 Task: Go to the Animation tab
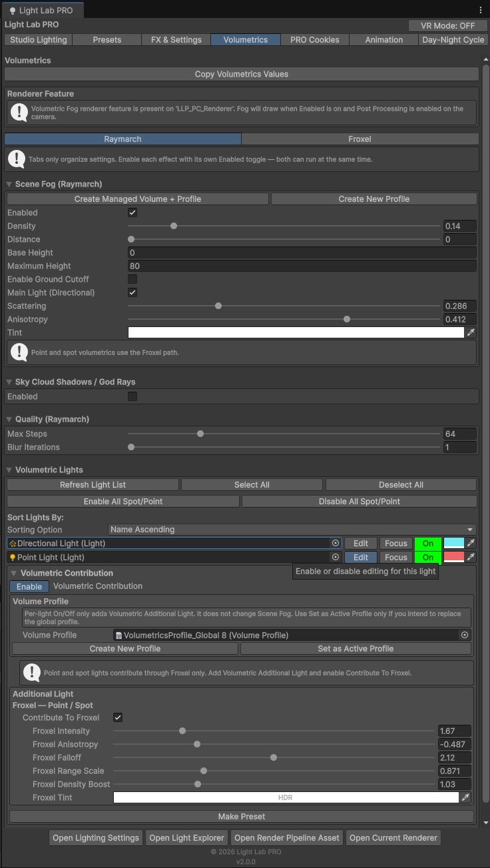coord(384,40)
